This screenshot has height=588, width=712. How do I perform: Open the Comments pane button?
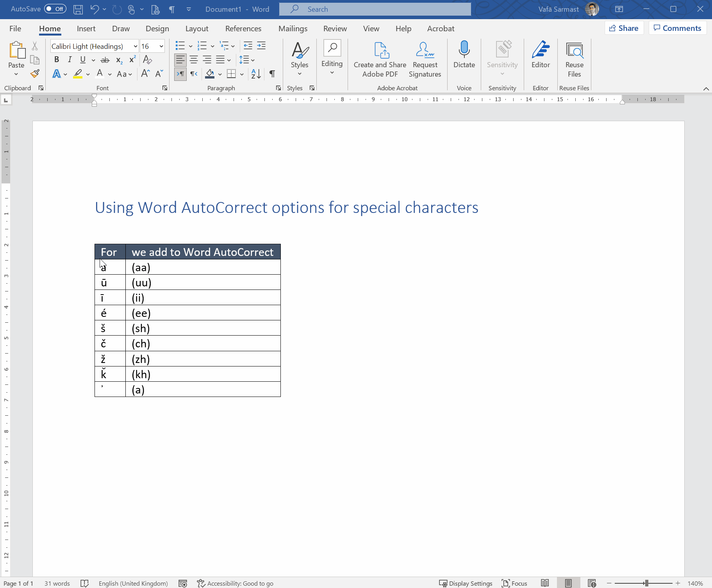coord(677,28)
